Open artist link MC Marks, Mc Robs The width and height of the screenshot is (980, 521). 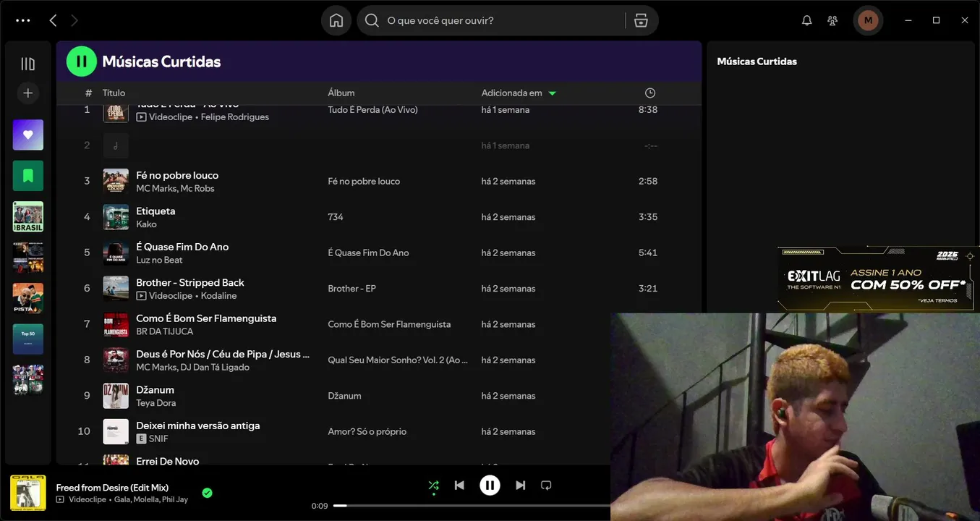click(175, 188)
